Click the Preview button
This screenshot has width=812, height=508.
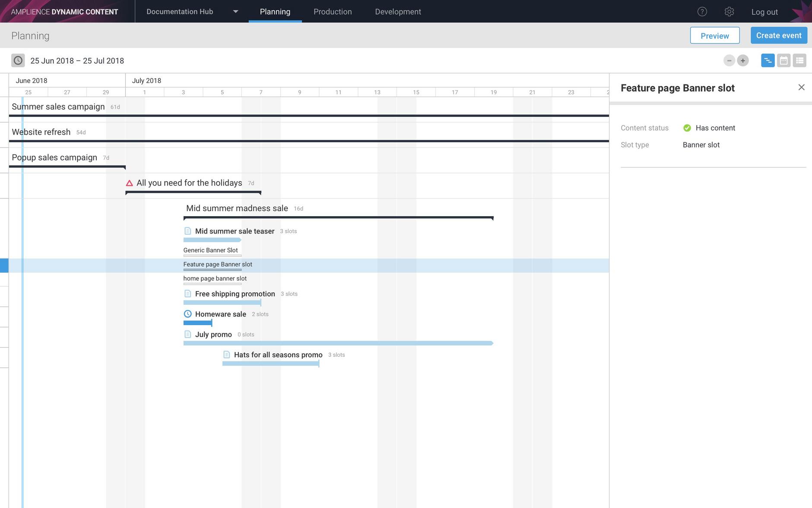[x=714, y=35]
